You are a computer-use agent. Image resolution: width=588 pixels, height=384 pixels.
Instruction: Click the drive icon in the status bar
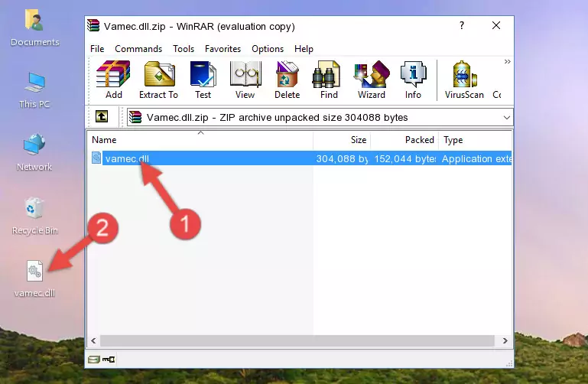coord(94,360)
